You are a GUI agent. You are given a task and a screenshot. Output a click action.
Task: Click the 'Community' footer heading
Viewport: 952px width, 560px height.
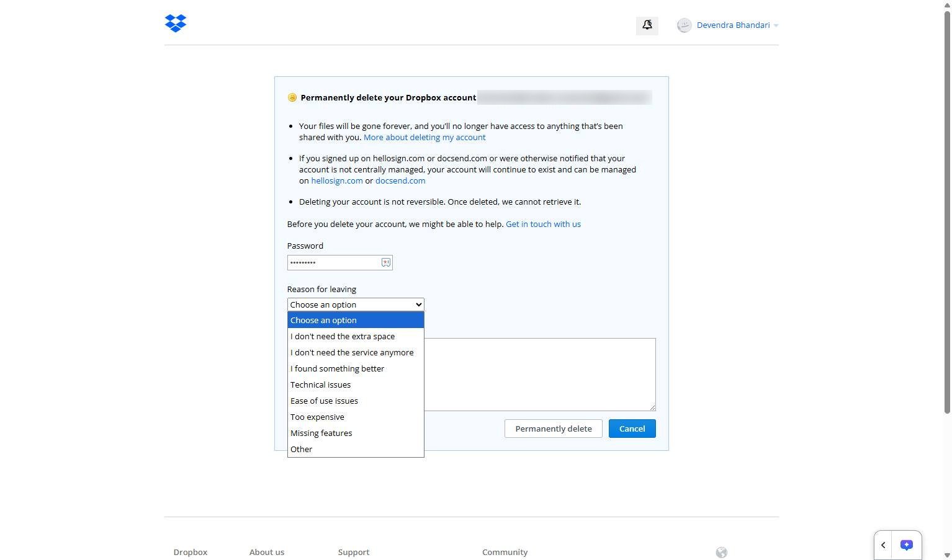coord(505,552)
